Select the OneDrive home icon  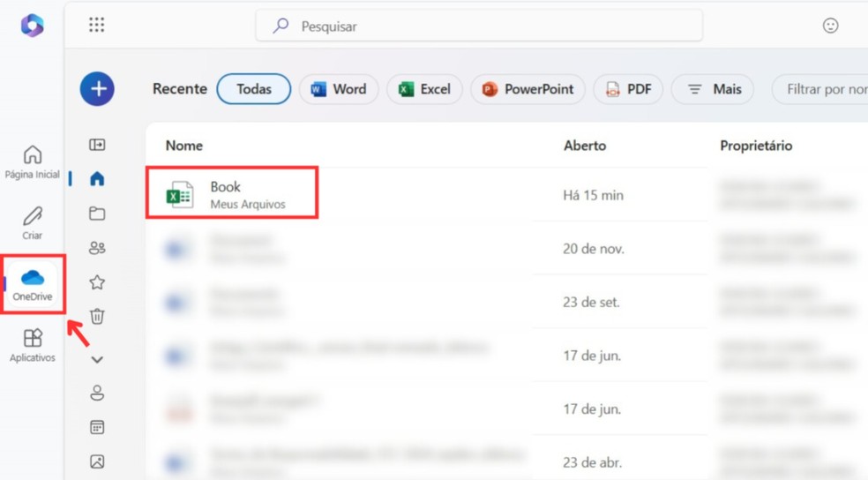pos(97,178)
